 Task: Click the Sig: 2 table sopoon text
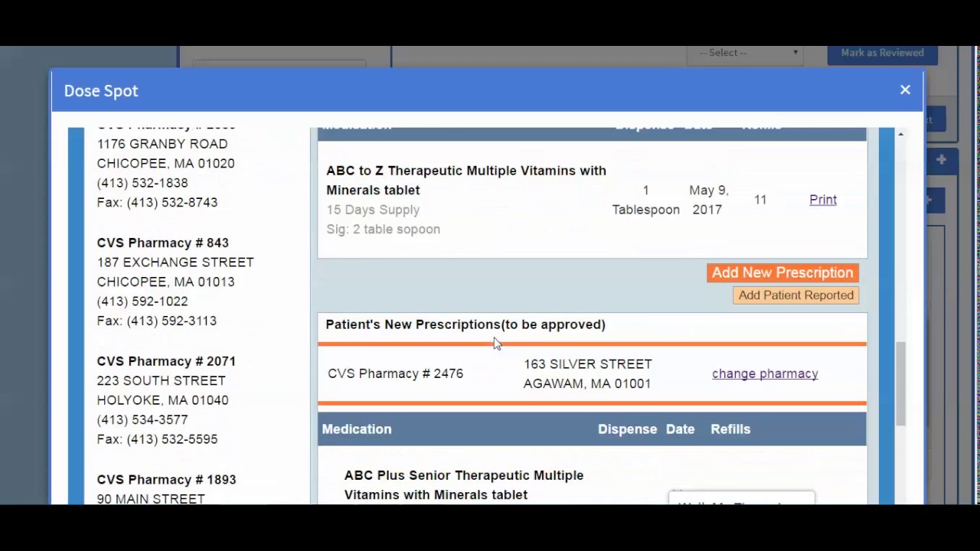coord(383,230)
